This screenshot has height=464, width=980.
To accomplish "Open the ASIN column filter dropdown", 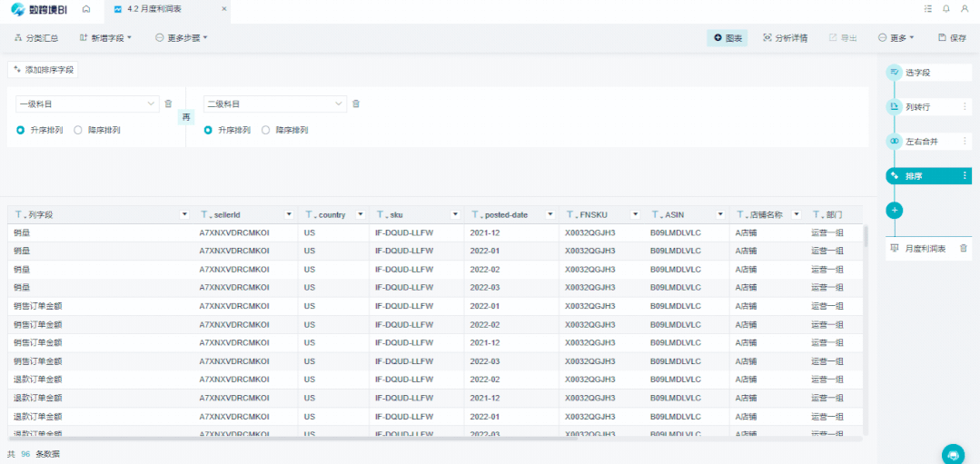I will click(x=720, y=214).
